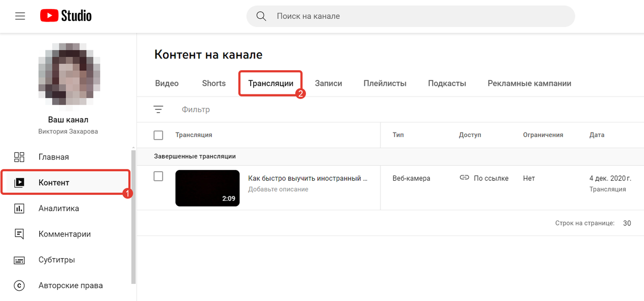Open the stream thumbnail with 2:09 duration
The image size is (644, 301).
point(207,188)
